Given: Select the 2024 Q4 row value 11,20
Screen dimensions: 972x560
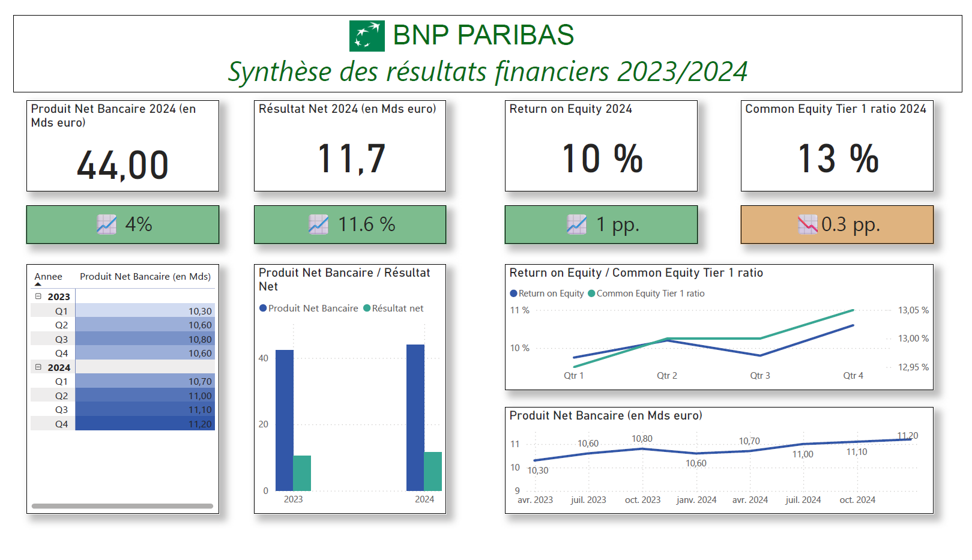Looking at the screenshot, I should click(x=144, y=424).
